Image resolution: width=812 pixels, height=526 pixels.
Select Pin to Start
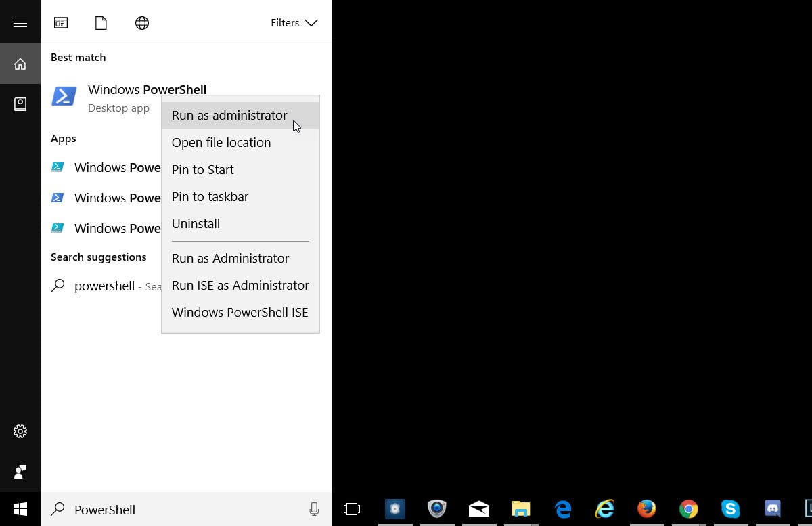pyautogui.click(x=240, y=169)
